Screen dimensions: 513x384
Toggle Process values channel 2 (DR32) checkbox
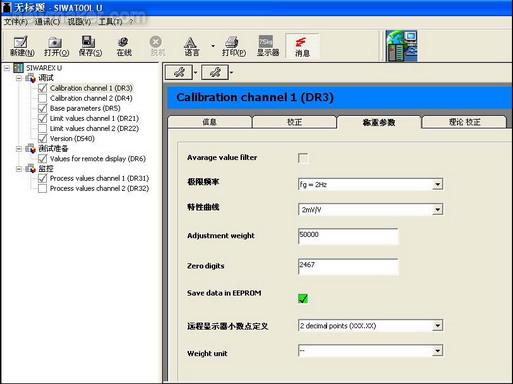coord(43,189)
